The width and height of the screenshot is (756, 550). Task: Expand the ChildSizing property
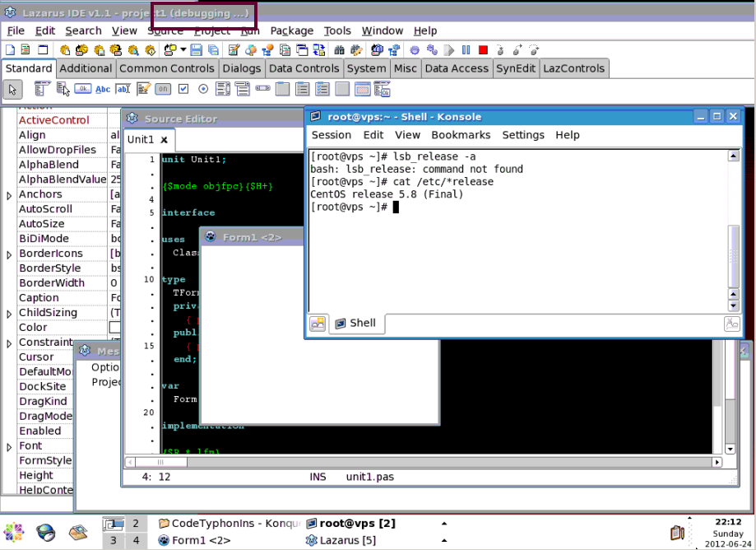(x=9, y=314)
